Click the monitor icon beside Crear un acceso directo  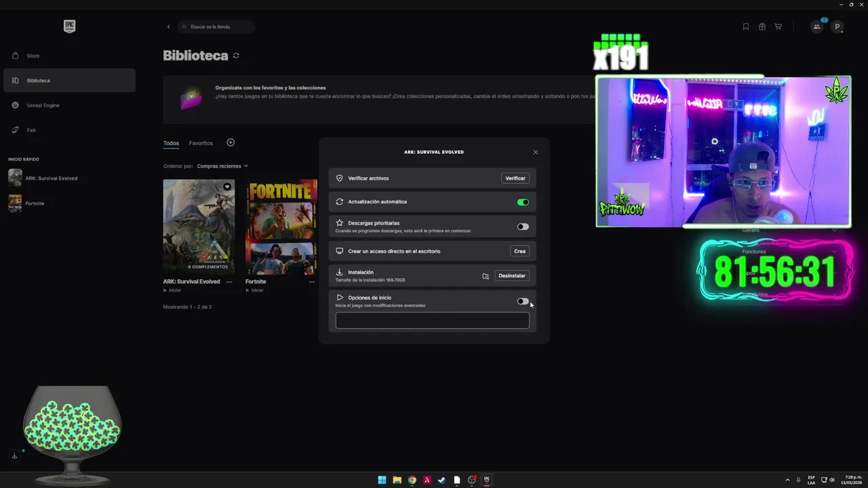[340, 251]
